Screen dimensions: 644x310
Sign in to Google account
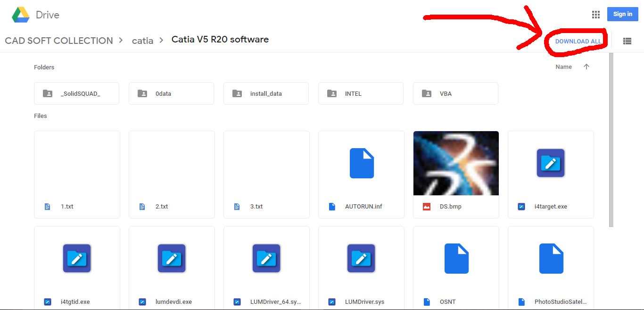(622, 14)
